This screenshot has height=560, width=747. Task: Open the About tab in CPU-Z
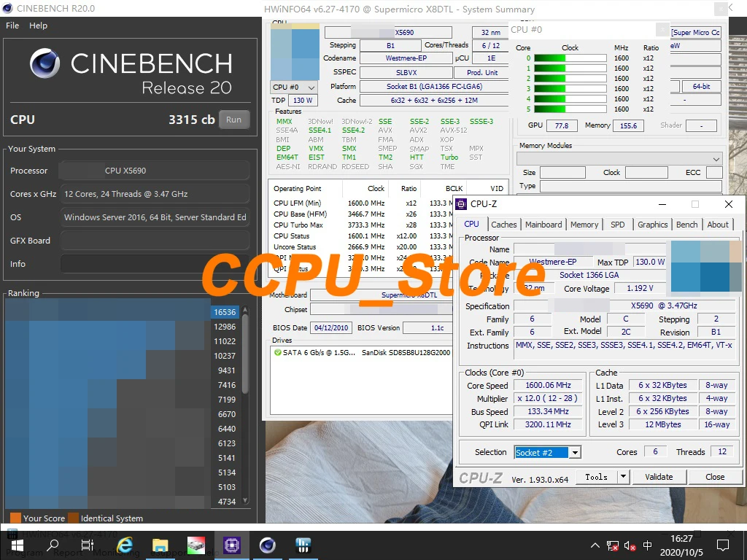click(x=718, y=225)
